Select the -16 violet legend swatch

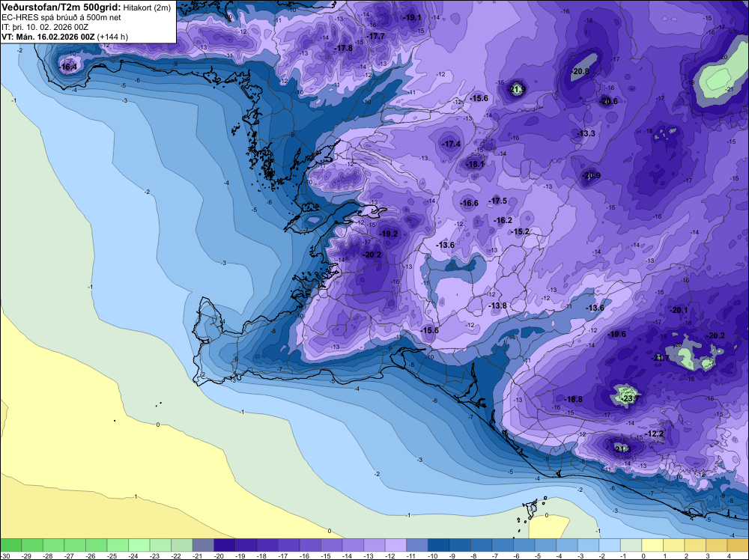(310, 545)
